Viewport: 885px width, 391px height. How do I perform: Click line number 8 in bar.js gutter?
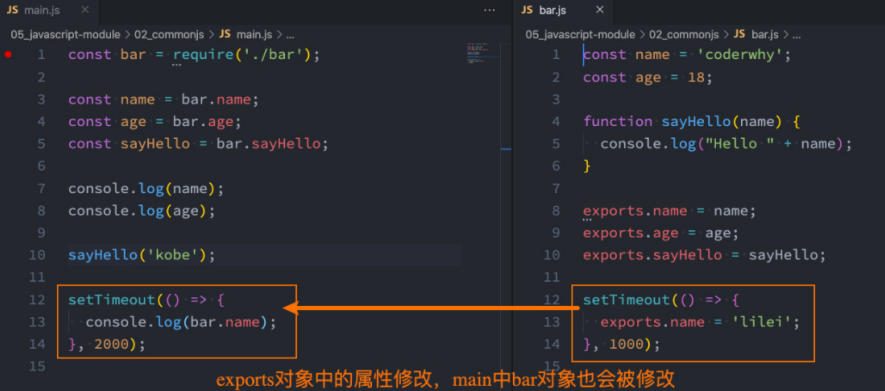556,210
